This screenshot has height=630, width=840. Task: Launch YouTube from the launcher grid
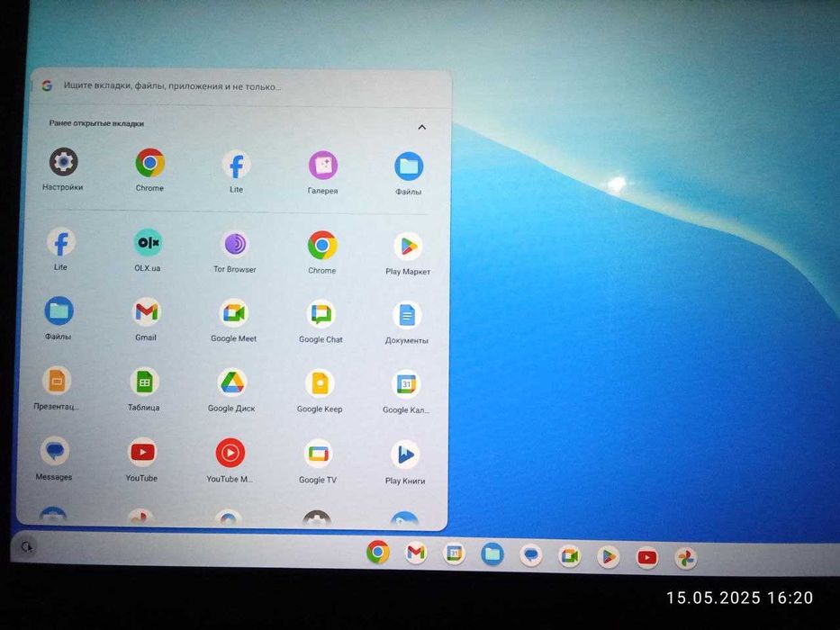[142, 453]
